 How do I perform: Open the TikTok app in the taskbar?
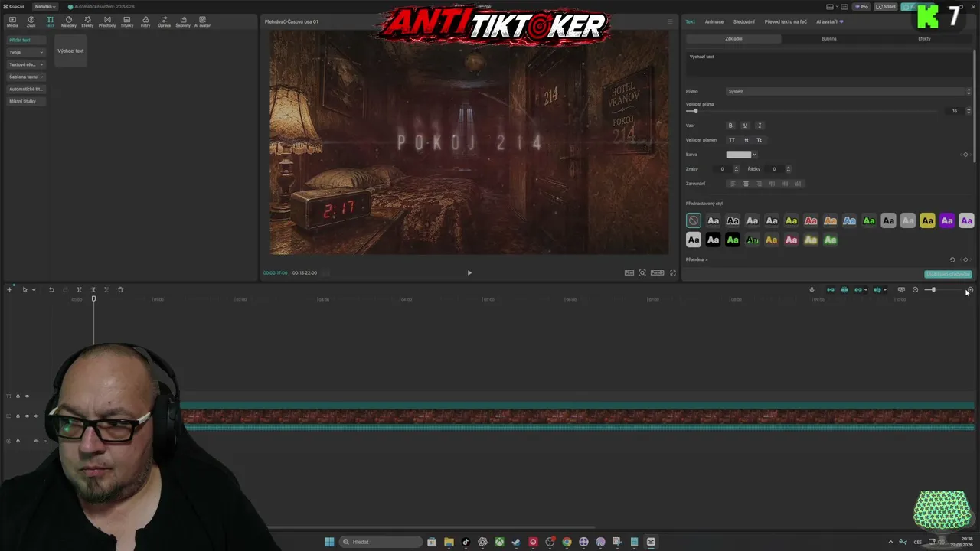pyautogui.click(x=465, y=542)
